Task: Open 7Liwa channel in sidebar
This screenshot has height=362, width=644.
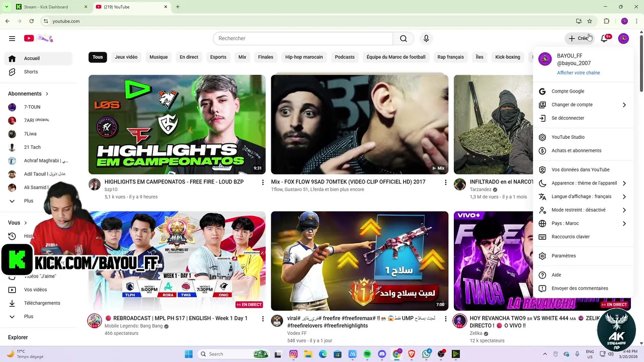Action: coord(38,134)
